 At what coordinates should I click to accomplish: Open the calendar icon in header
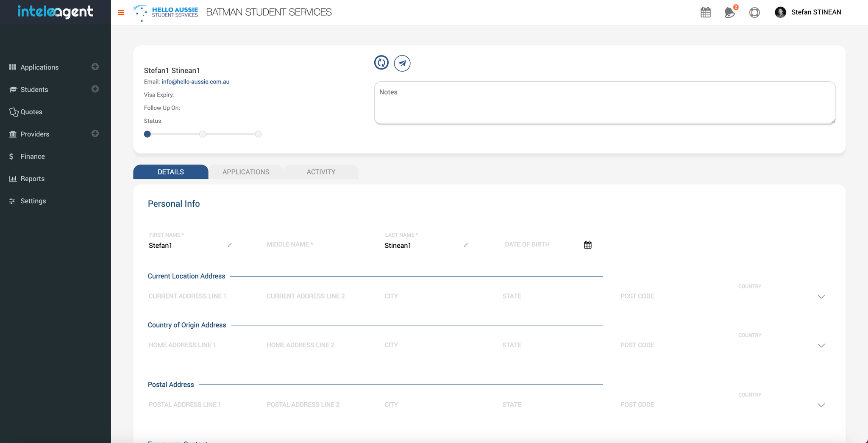[x=705, y=12]
